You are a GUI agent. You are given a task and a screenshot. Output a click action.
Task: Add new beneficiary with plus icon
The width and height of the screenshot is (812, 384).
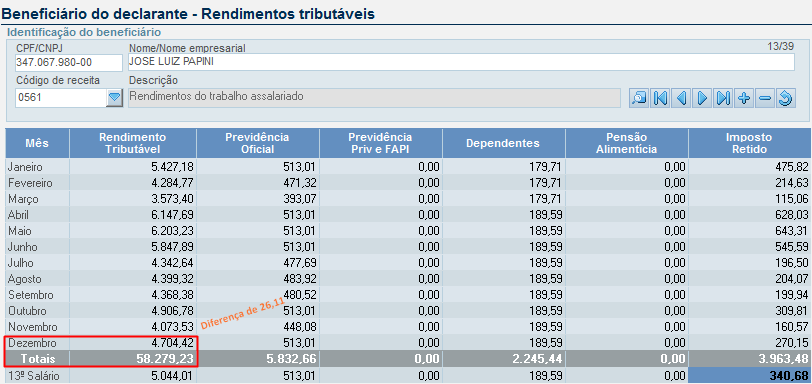(x=744, y=98)
